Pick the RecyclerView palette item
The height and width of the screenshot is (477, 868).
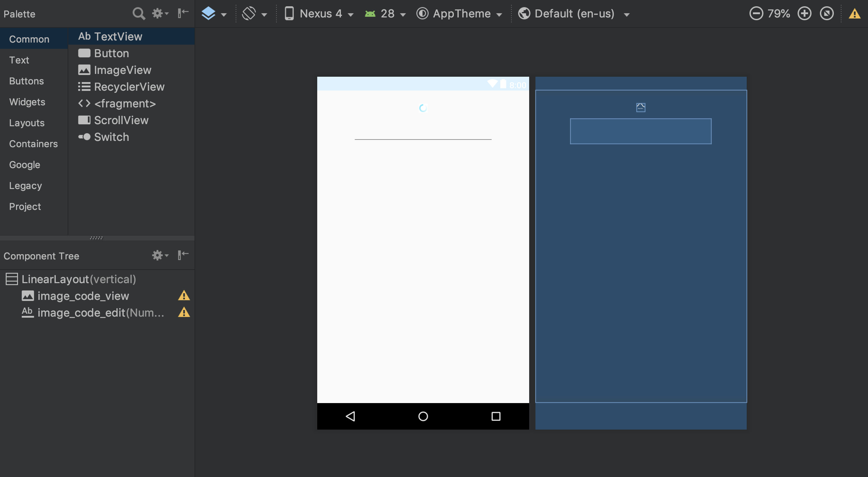(131, 86)
